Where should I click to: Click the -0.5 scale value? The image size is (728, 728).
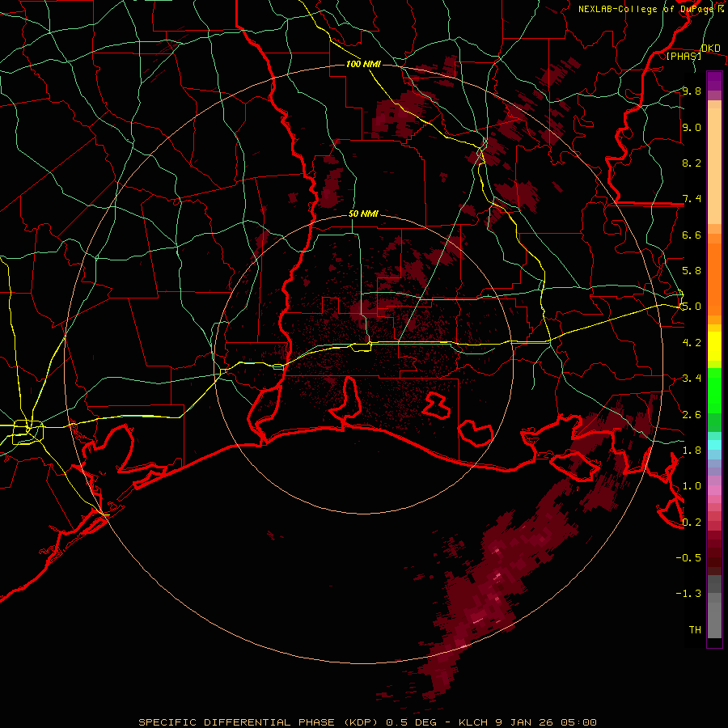click(x=688, y=558)
